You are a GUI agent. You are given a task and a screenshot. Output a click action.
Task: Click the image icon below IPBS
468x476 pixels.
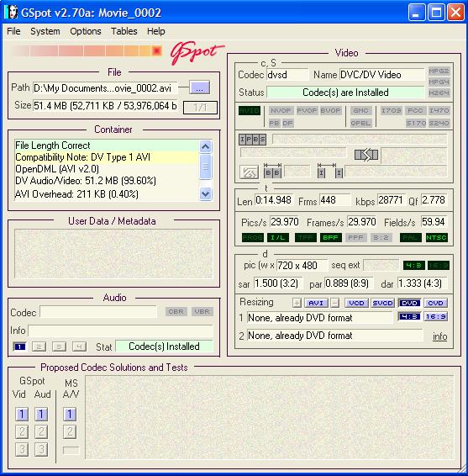tap(249, 173)
